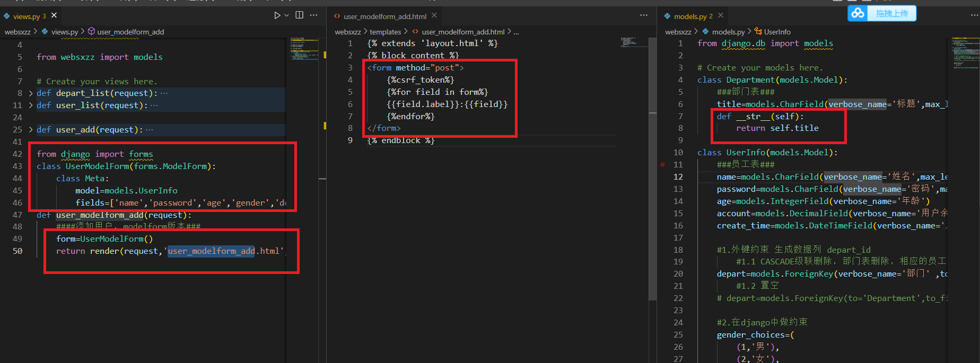Close the user_modelform_add.html tab
Viewport: 980px width, 363px height.
tap(434, 16)
